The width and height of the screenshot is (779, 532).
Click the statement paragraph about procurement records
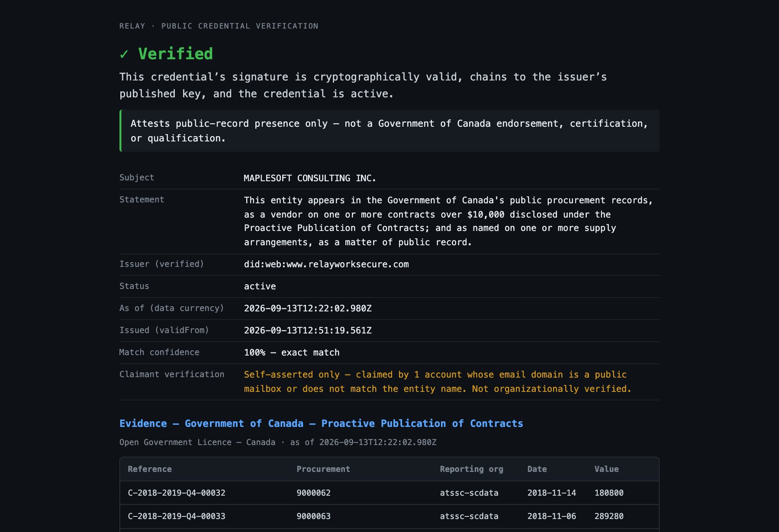(448, 221)
